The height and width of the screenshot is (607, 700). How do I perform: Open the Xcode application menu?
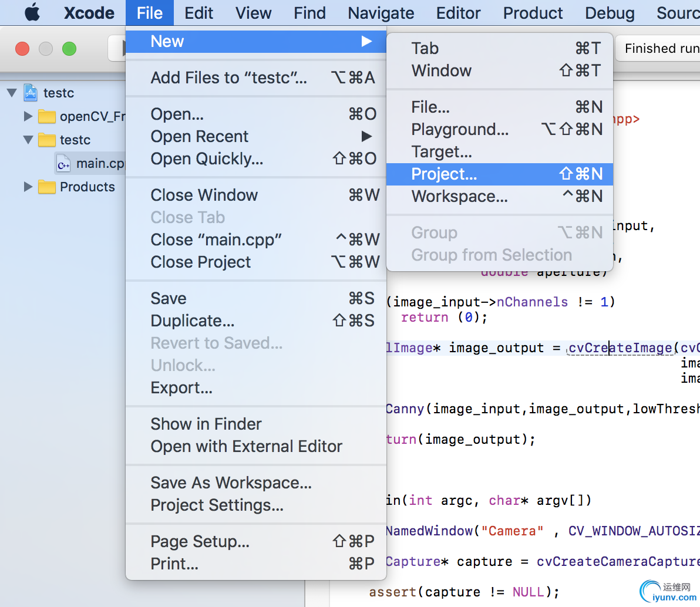tap(89, 12)
